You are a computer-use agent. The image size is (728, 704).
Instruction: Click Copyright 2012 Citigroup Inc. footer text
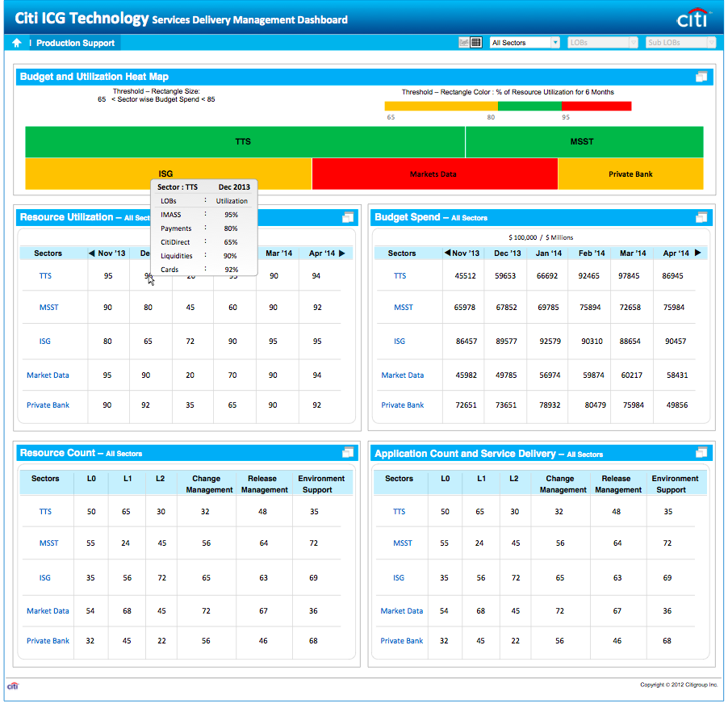tap(678, 685)
